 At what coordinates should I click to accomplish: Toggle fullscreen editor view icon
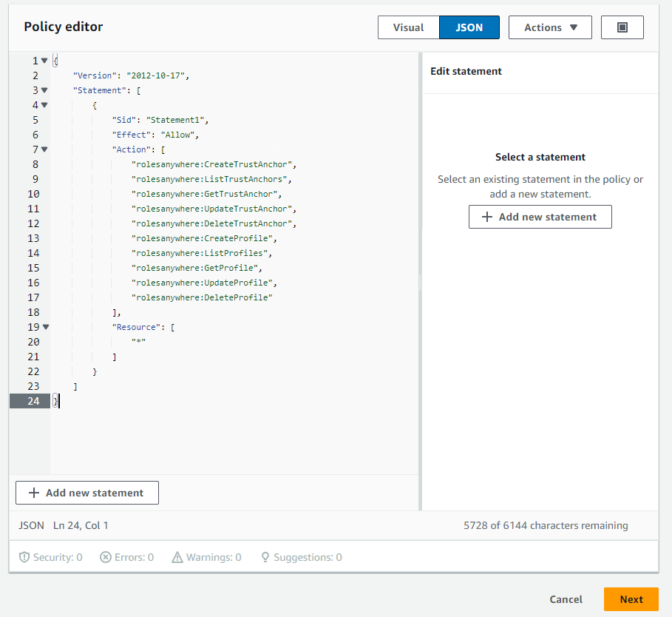622,27
